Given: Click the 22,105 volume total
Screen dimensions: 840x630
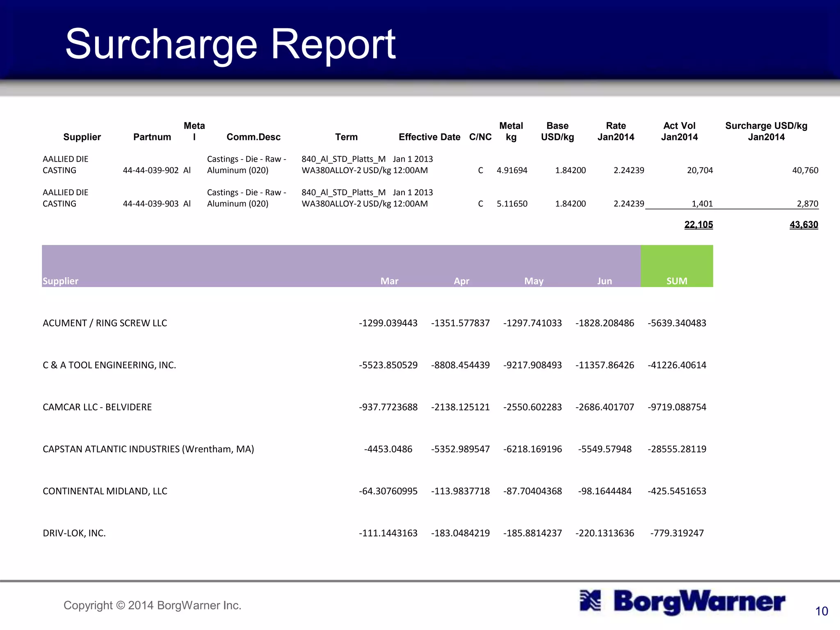Looking at the screenshot, I should (698, 225).
